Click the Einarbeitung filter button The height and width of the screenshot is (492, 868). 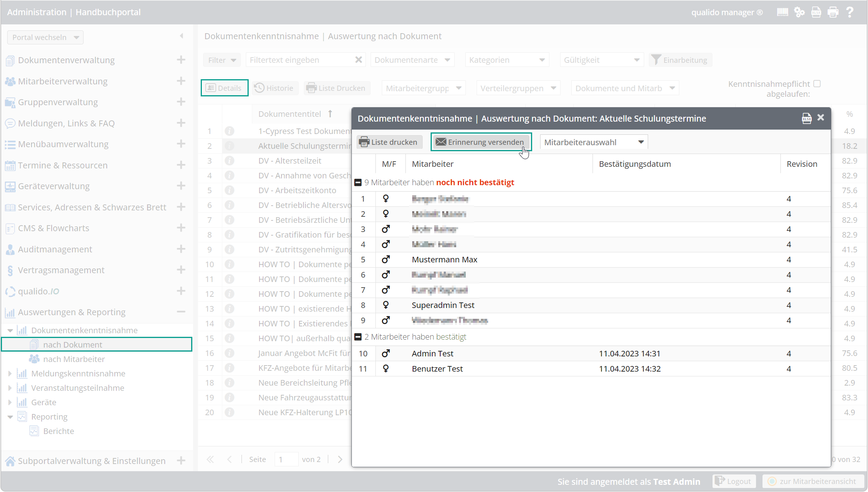point(680,60)
